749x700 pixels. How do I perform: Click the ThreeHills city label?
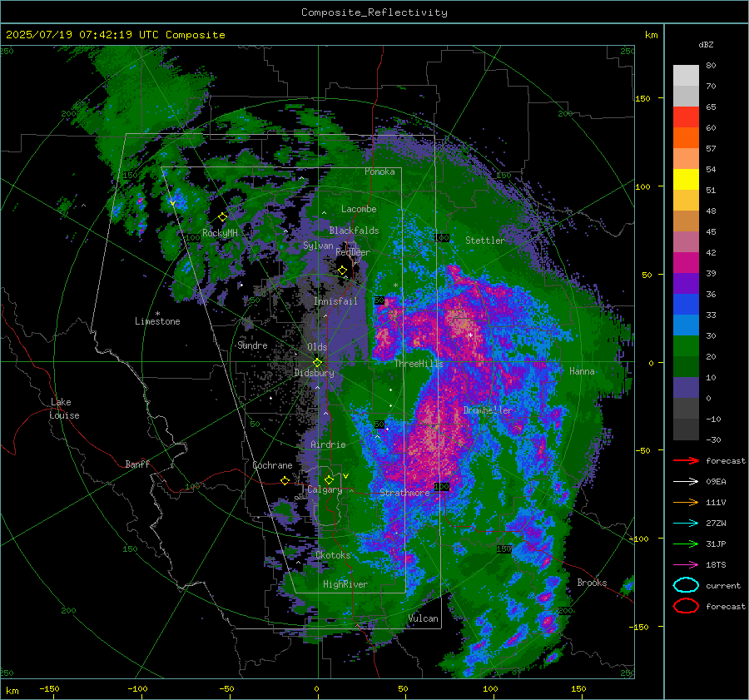[419, 364]
